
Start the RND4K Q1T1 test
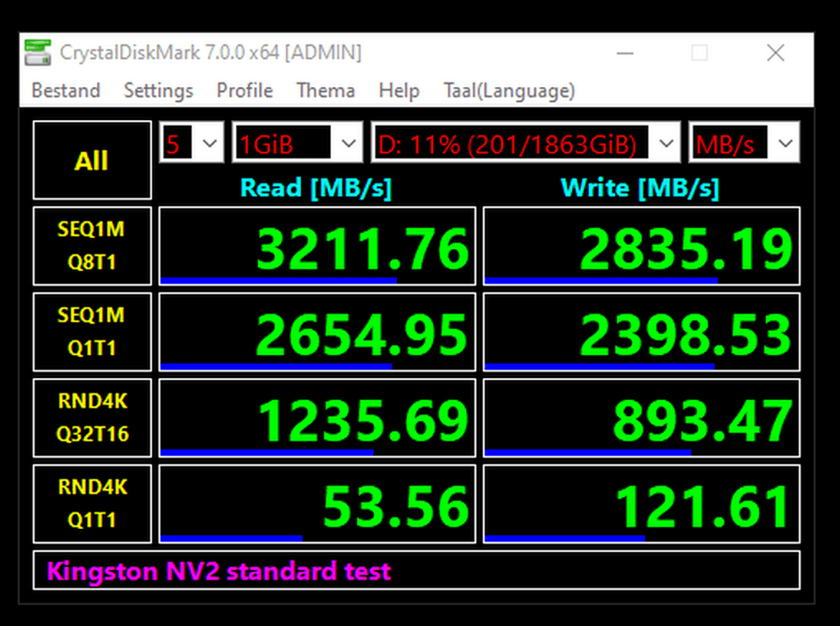pos(92,504)
